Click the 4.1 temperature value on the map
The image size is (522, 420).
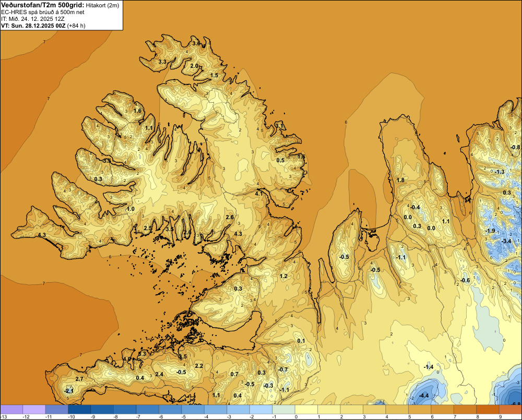click(259, 194)
